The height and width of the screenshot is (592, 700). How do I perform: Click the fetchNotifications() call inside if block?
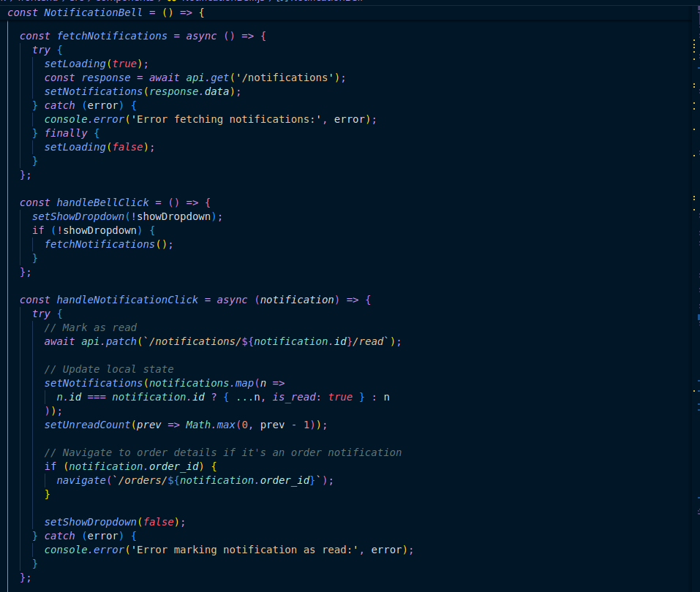[x=108, y=244]
